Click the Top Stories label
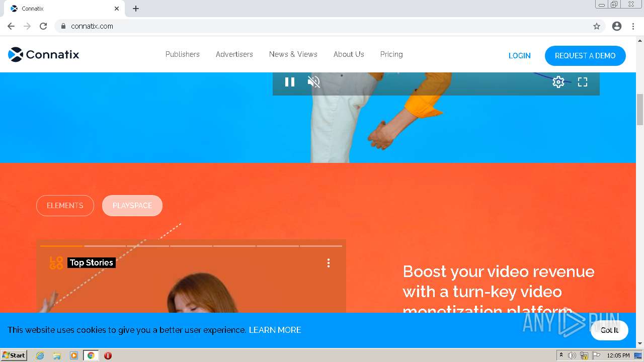The width and height of the screenshot is (644, 362). 92,262
